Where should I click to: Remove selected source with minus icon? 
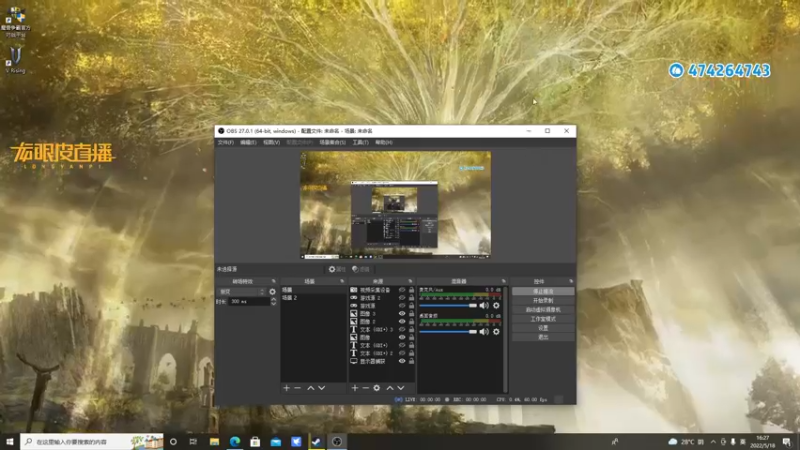366,388
